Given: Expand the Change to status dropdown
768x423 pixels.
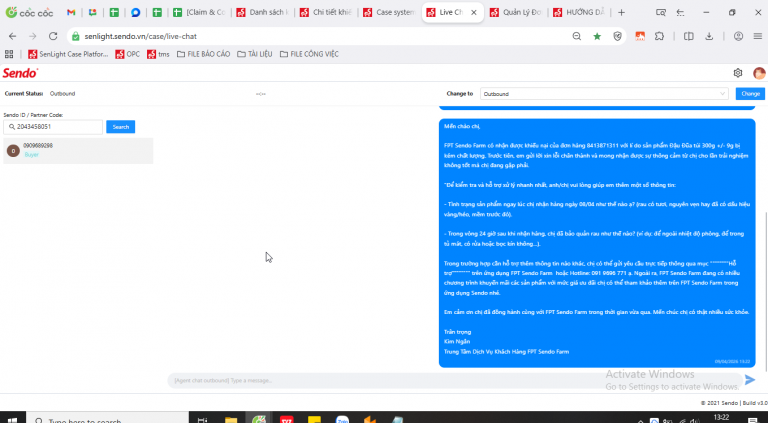Looking at the screenshot, I should [604, 94].
